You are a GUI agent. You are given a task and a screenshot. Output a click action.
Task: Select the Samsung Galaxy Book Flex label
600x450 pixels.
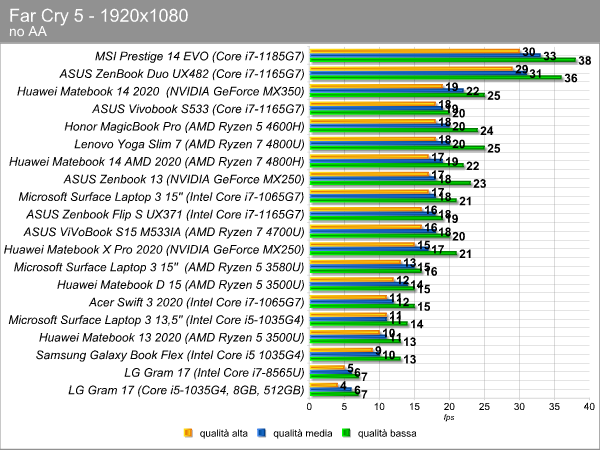[170, 355]
